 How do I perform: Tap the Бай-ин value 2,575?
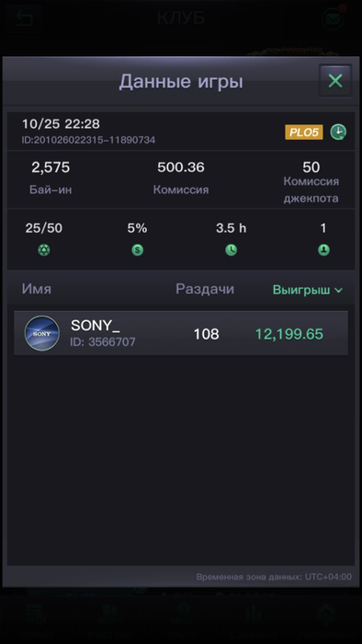coord(51,167)
